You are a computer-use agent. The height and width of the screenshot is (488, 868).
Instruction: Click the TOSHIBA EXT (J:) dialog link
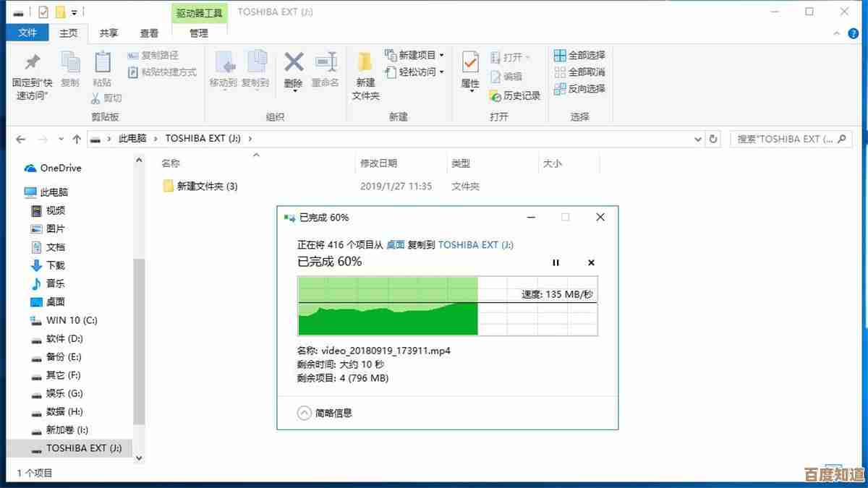coord(475,245)
